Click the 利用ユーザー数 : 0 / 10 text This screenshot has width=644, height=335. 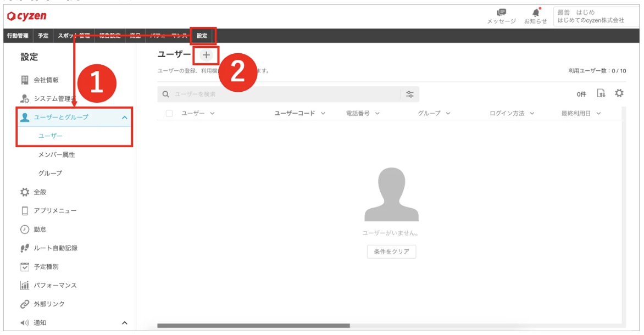coord(597,71)
